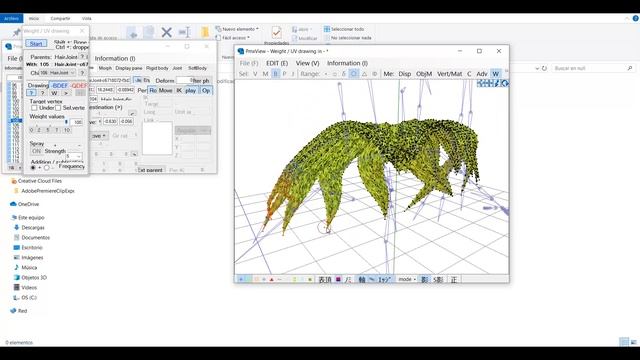This screenshot has height=360, width=640.
Task: Click the ? button beside Parents
Action: pyautogui.click(x=82, y=57)
